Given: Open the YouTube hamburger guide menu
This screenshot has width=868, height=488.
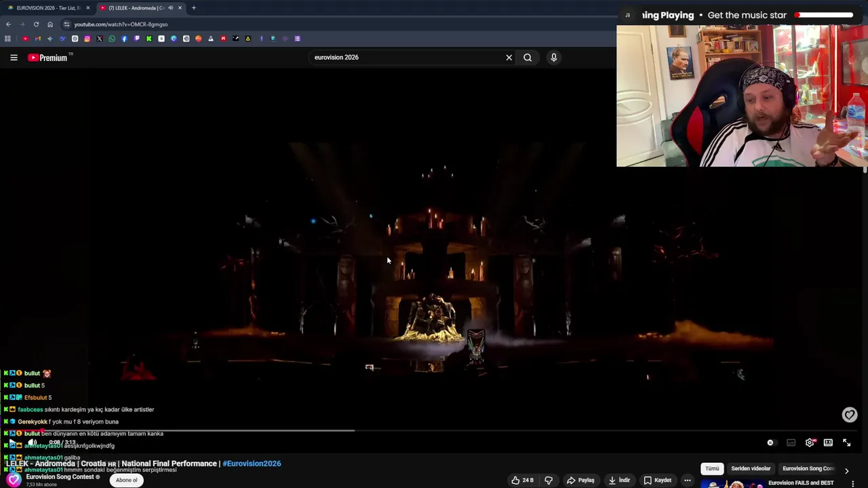Looking at the screenshot, I should [14, 58].
